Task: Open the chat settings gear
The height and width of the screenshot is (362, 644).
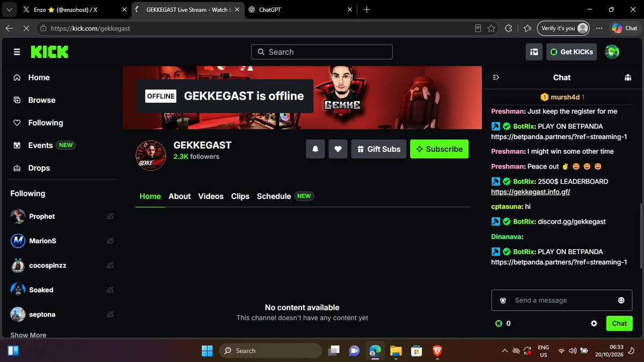Action: (x=594, y=323)
